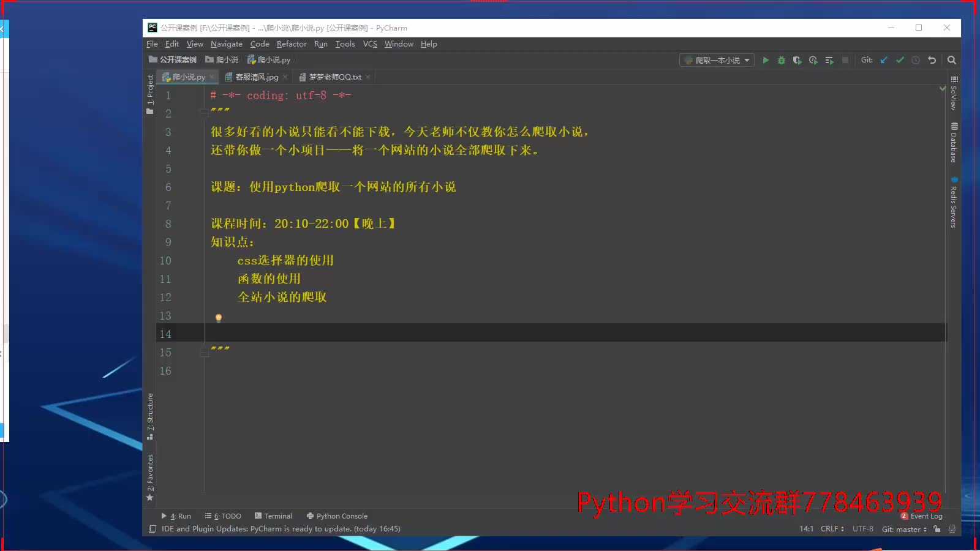Revert changes with the undo arrow icon
This screenshot has height=551, width=980.
(x=932, y=60)
